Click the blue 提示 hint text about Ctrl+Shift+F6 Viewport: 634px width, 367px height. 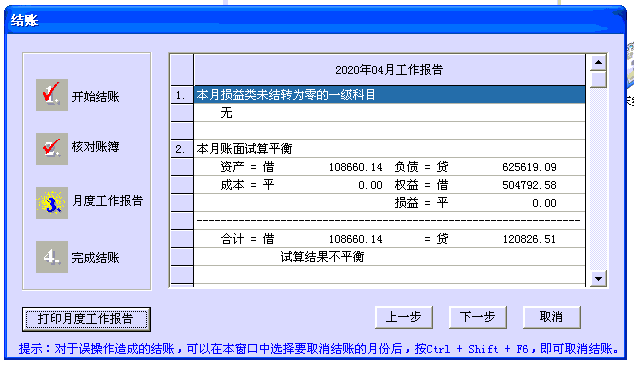click(x=319, y=348)
